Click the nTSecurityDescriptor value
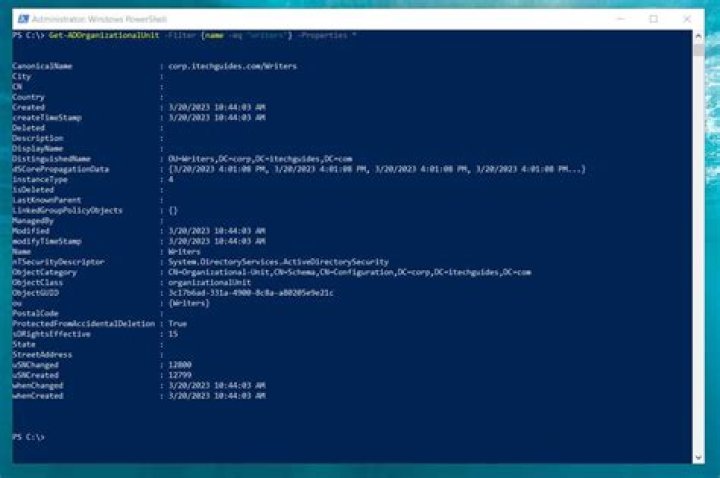The height and width of the screenshot is (478, 720). 278,262
